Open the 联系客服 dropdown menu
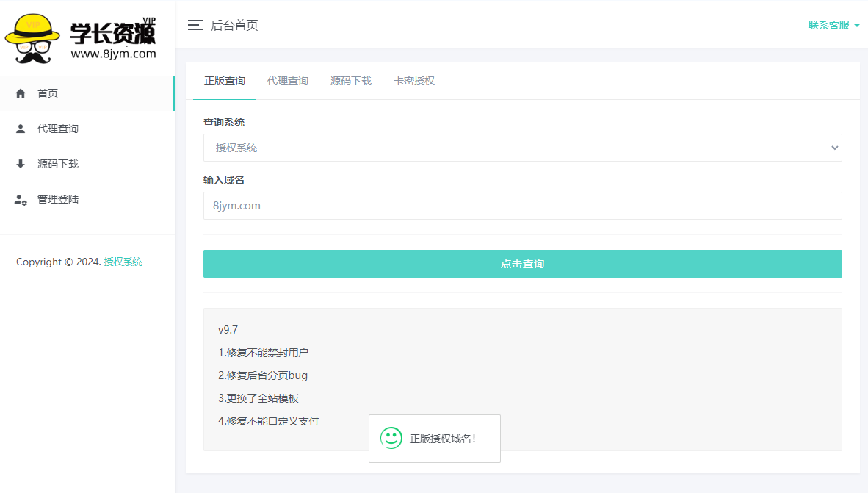Image resolution: width=868 pixels, height=493 pixels. (833, 25)
